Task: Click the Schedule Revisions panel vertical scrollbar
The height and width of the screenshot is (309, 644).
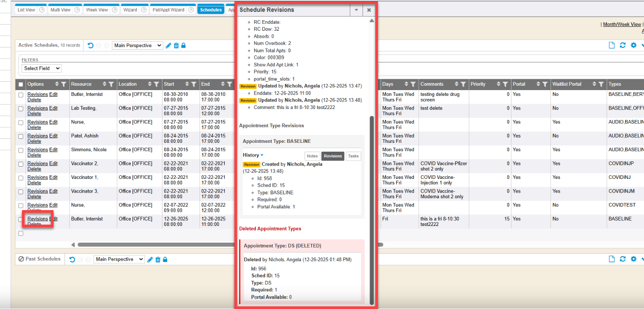Action: pyautogui.click(x=372, y=210)
